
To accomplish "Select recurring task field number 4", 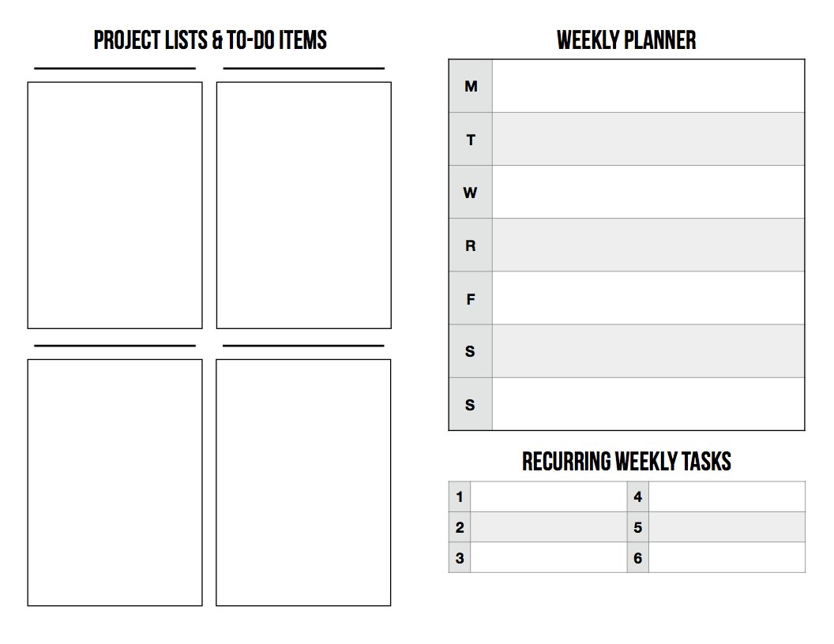I will coord(727,497).
